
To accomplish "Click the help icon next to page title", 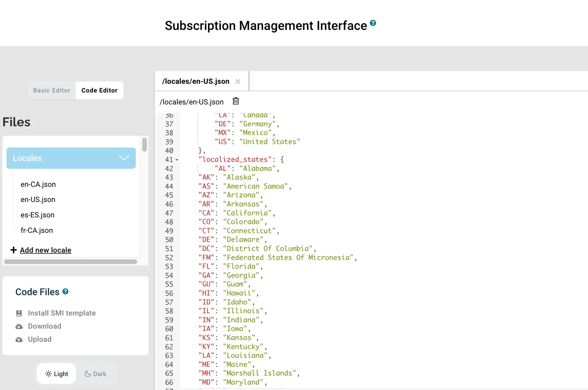I will [x=373, y=23].
